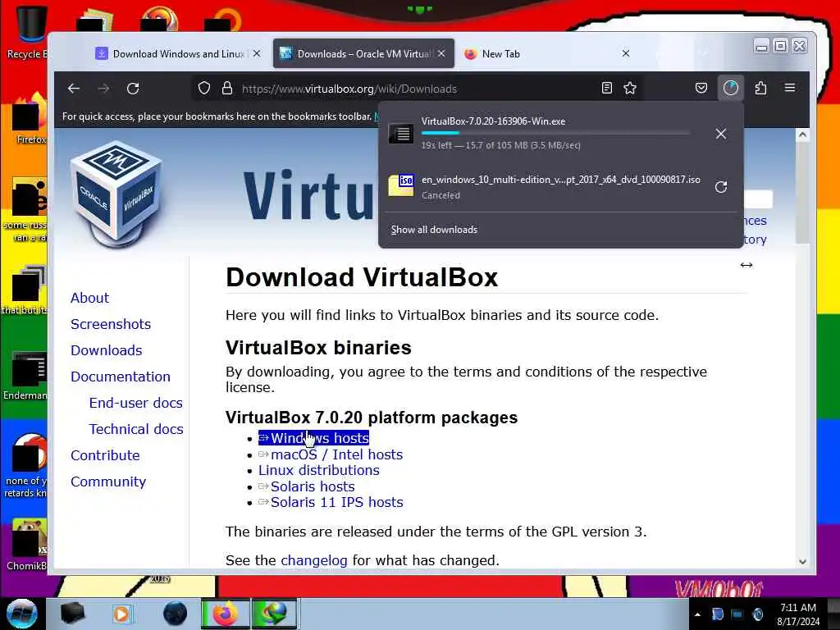The width and height of the screenshot is (840, 630).
Task: Open the Extensions puzzle icon
Action: [760, 88]
